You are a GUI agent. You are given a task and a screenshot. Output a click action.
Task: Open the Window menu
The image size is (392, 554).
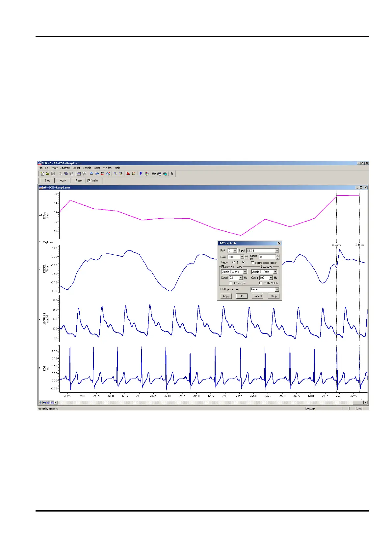[108, 168]
